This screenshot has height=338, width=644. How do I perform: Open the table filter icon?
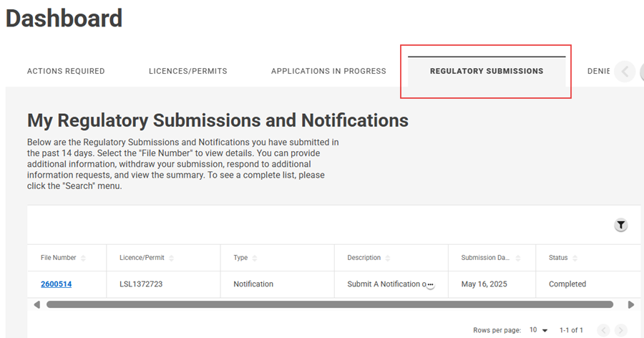coord(620,225)
